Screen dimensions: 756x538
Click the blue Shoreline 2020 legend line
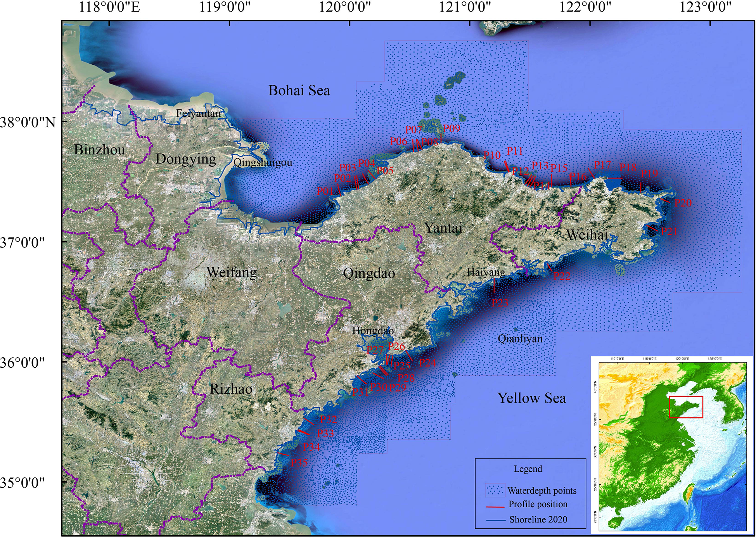pos(495,520)
